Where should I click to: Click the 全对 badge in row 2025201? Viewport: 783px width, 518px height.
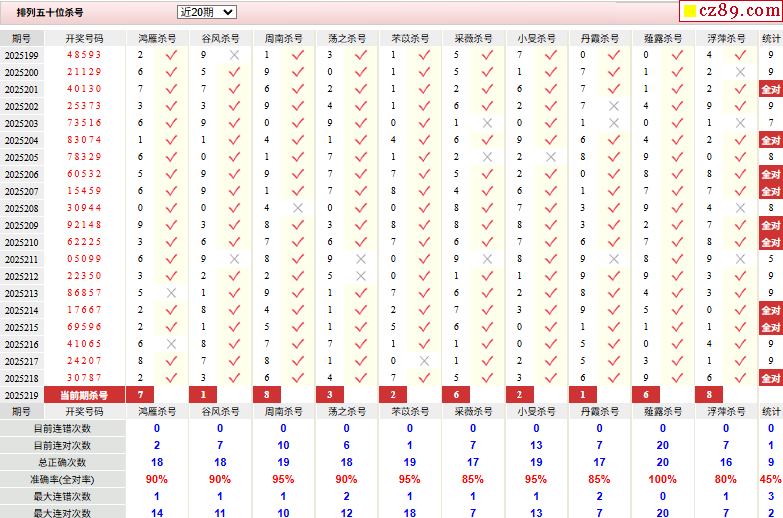771,89
